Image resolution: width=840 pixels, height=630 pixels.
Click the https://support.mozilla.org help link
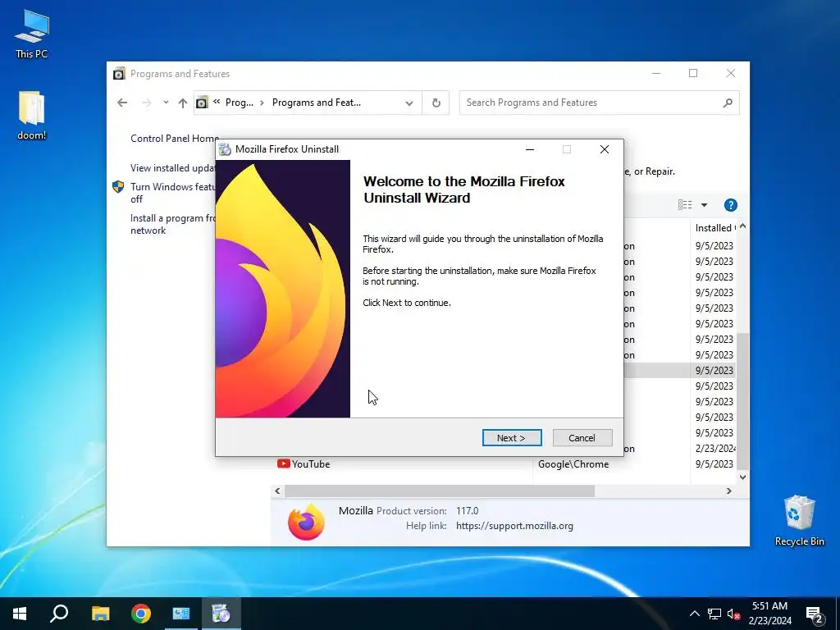click(514, 526)
